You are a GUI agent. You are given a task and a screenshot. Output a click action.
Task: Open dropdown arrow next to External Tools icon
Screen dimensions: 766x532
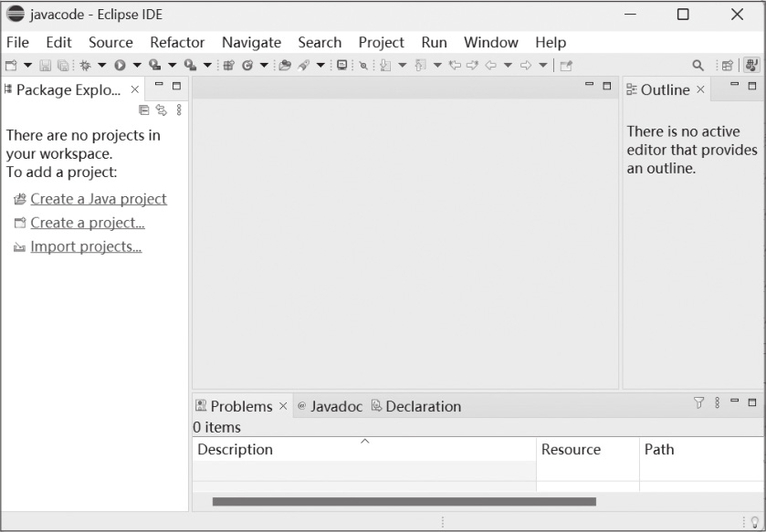(x=207, y=65)
